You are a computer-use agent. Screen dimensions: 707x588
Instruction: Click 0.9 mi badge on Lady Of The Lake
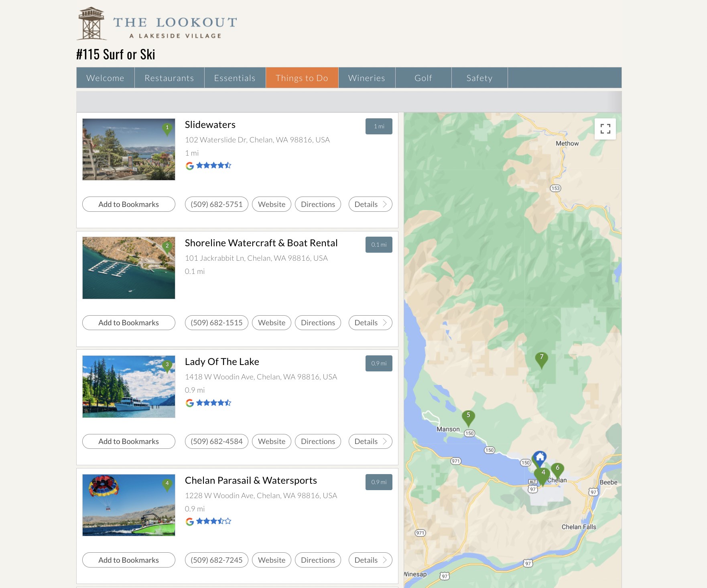[379, 363]
